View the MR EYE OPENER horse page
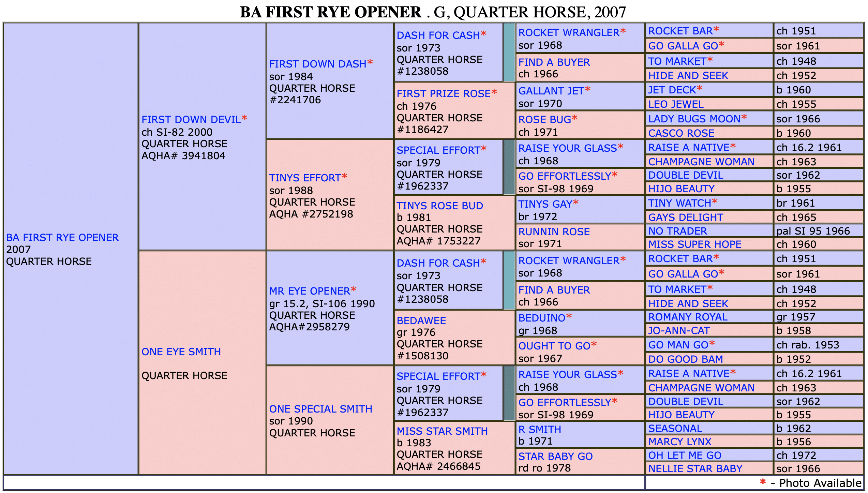Viewport: 868px width, 493px height. coord(310,291)
